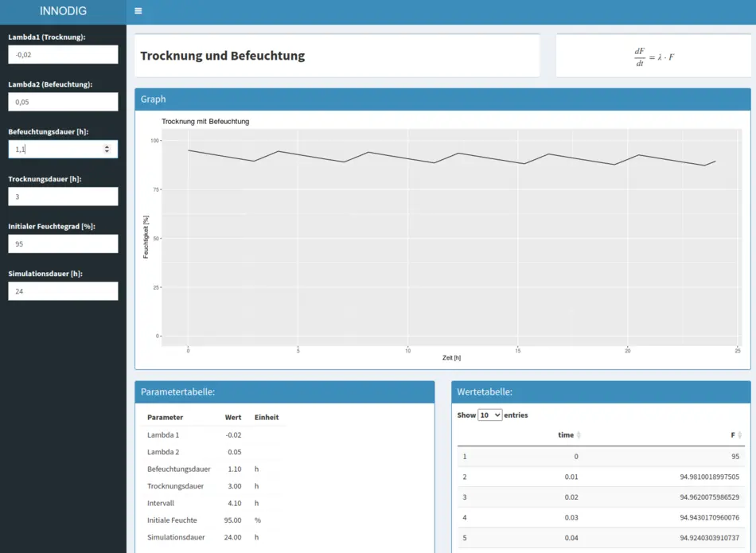The height and width of the screenshot is (553, 756).
Task: Edit the Simulationsdauer input field
Action: (x=63, y=291)
